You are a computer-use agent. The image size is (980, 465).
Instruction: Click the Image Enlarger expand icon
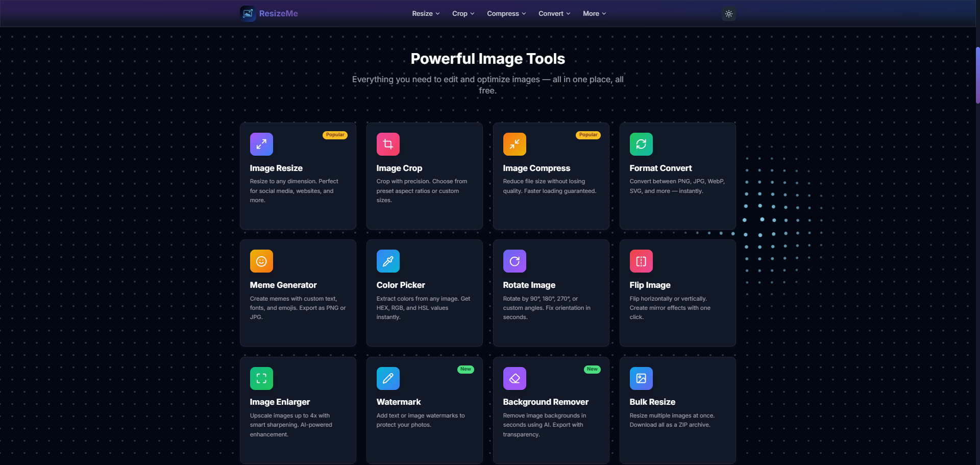click(261, 378)
